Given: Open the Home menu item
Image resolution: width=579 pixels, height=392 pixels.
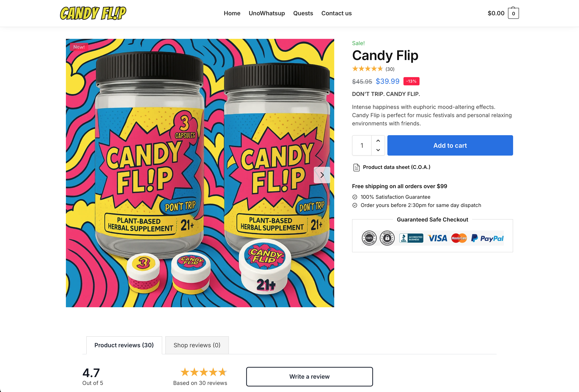Looking at the screenshot, I should 232,13.
